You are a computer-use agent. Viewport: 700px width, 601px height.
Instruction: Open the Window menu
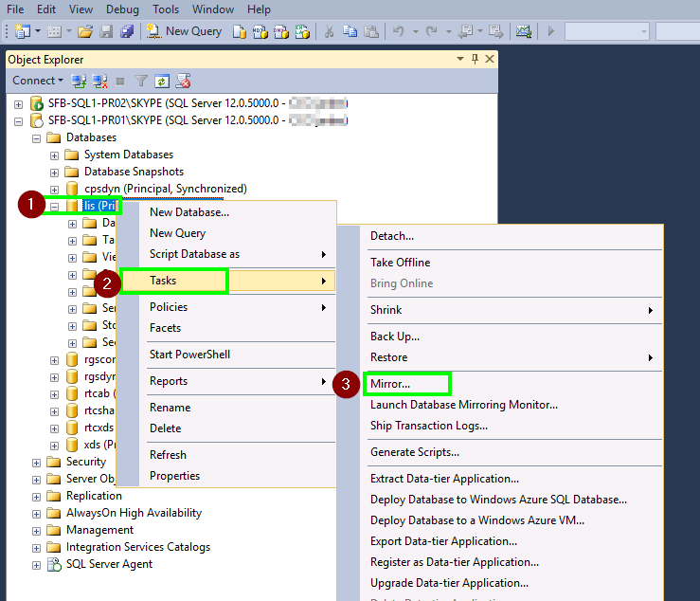point(213,9)
